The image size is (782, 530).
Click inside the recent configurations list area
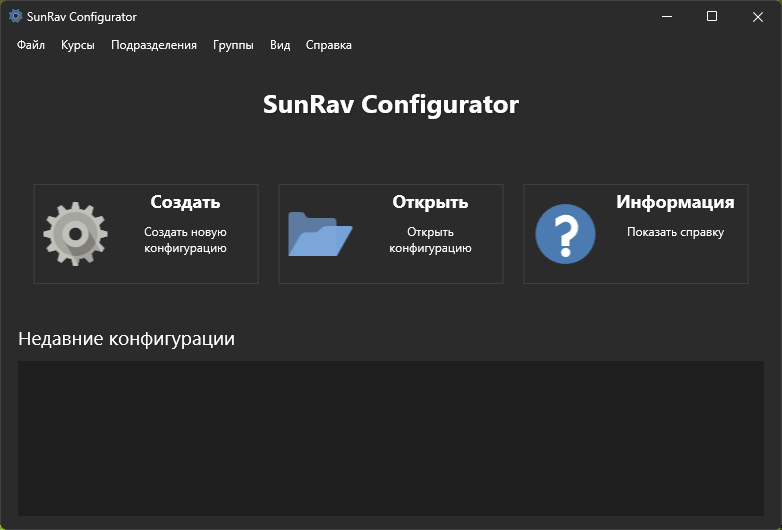coord(391,438)
